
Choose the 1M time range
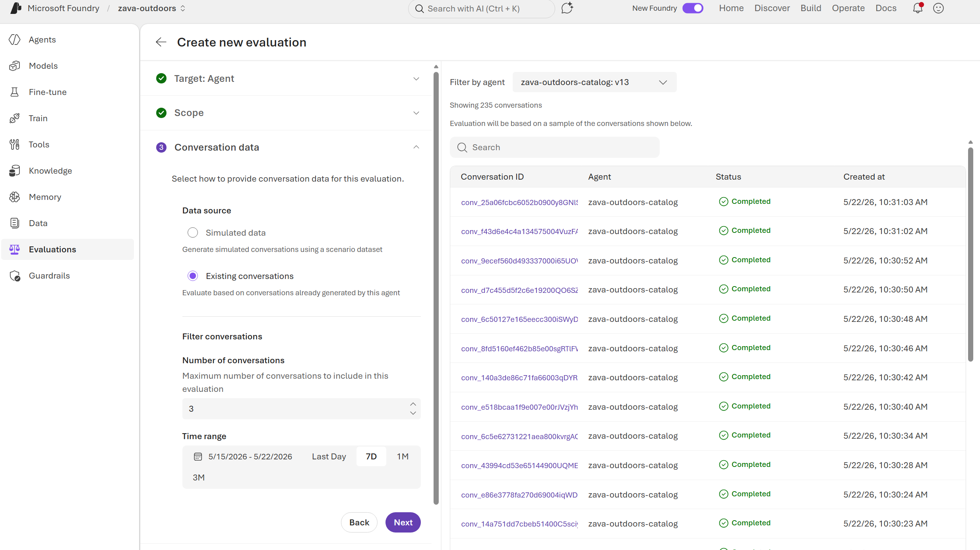click(x=403, y=457)
